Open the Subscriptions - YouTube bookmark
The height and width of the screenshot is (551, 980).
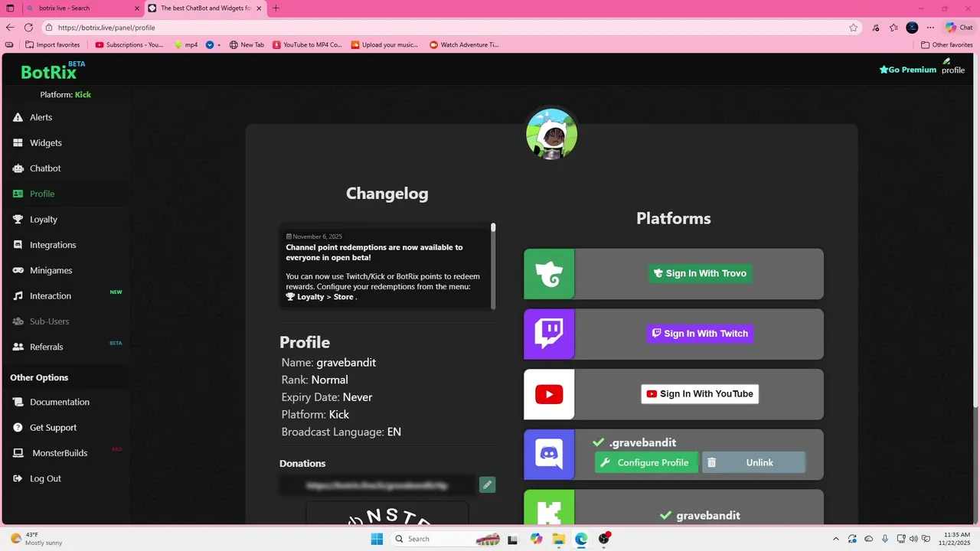click(129, 45)
